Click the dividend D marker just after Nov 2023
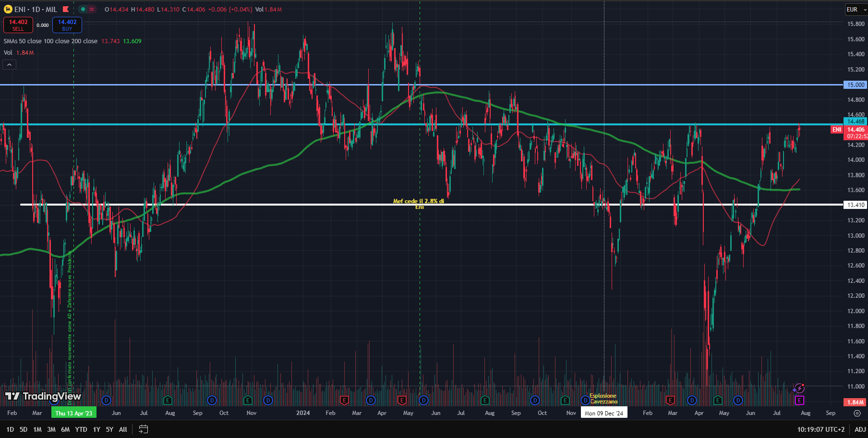The width and height of the screenshot is (868, 438). point(268,400)
